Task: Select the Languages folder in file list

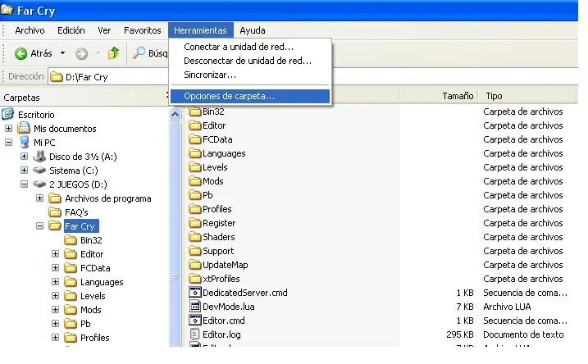Action: 224,153
